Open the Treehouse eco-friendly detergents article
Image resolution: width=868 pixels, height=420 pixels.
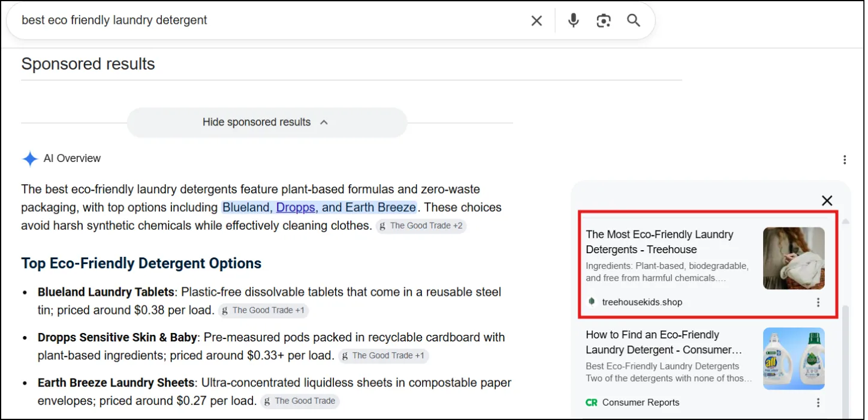pos(659,242)
